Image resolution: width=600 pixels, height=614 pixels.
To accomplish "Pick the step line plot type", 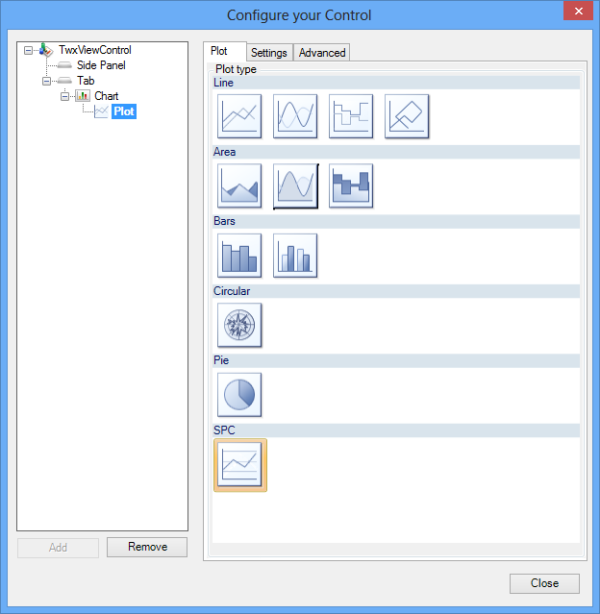I will [351, 116].
